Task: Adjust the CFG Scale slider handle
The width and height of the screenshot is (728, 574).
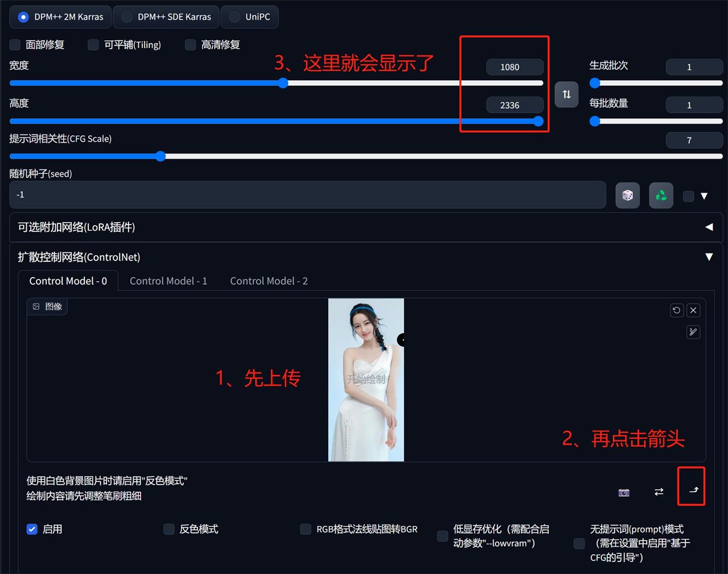Action: 161,156
